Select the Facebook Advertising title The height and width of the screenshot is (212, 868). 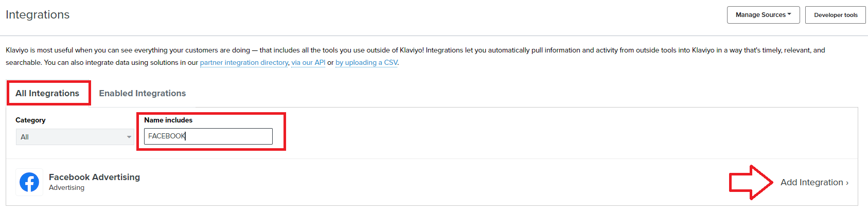pyautogui.click(x=94, y=177)
